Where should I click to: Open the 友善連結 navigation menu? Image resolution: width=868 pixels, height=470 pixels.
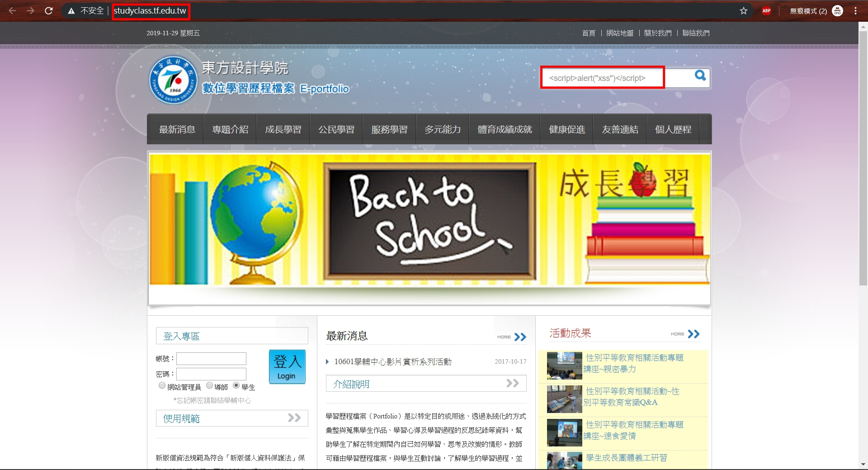tap(620, 130)
